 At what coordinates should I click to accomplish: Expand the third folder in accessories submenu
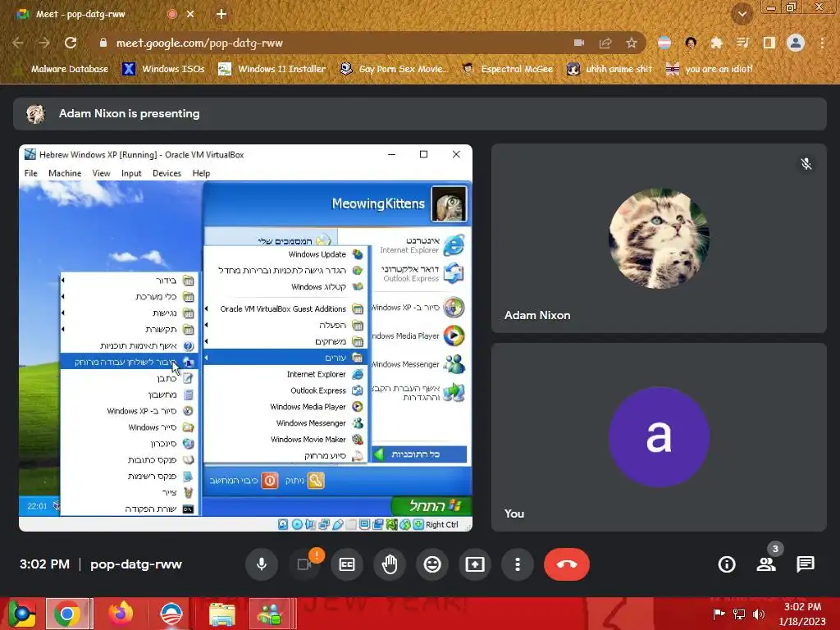(130, 313)
